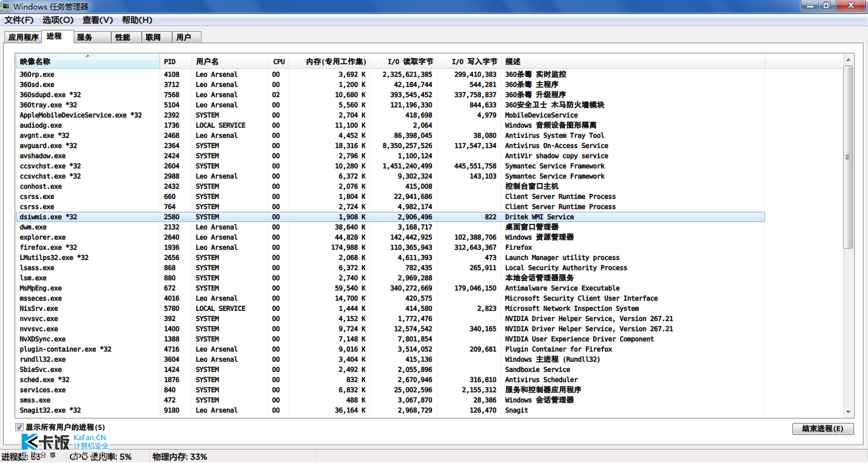The width and height of the screenshot is (868, 463).
Task: Click the Task Manager title bar icon
Action: [6, 6]
